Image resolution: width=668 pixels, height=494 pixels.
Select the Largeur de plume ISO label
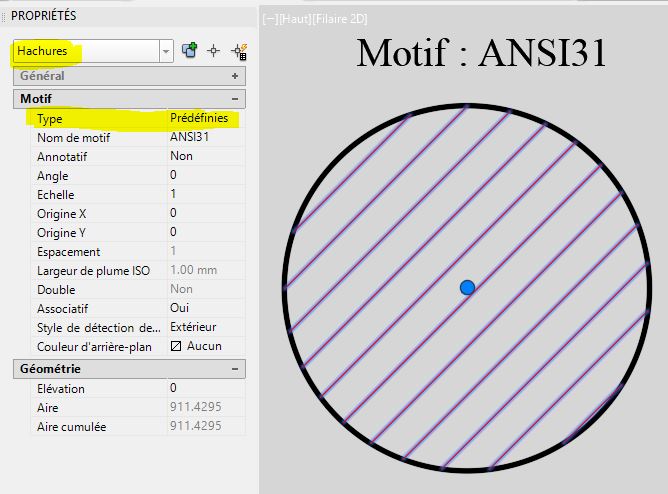(x=93, y=271)
